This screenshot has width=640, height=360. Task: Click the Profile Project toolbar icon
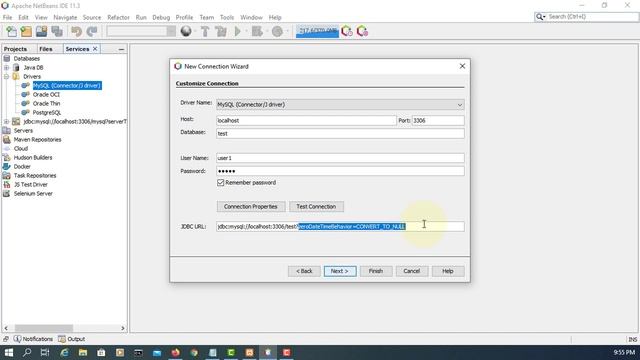277,31
